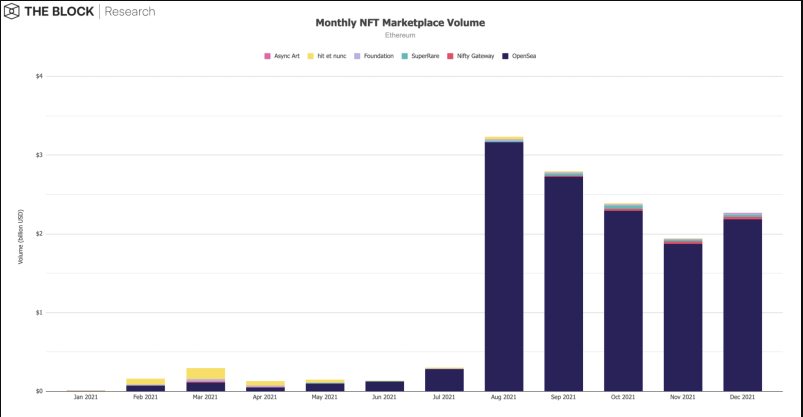The image size is (803, 417).
Task: Click OpenSea dark navy legend icon
Action: (x=505, y=56)
